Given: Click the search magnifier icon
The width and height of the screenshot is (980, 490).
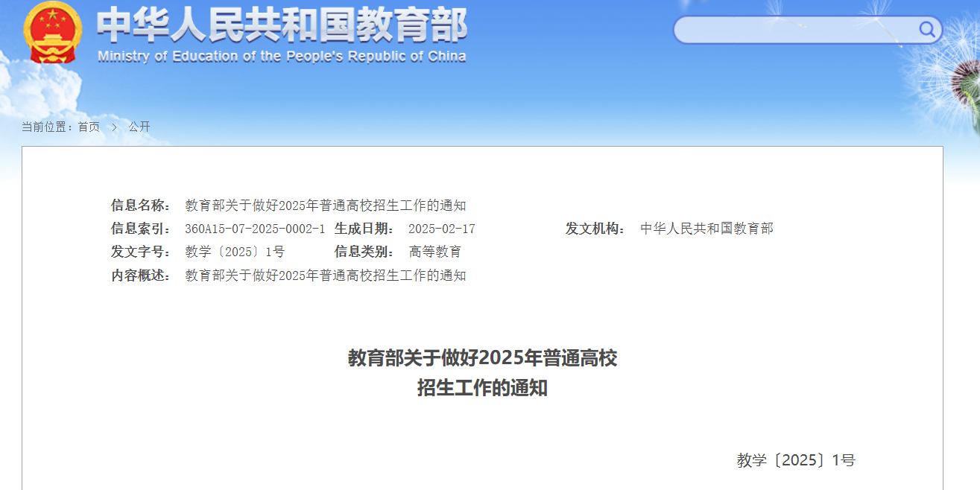Looking at the screenshot, I should coord(926,30).
